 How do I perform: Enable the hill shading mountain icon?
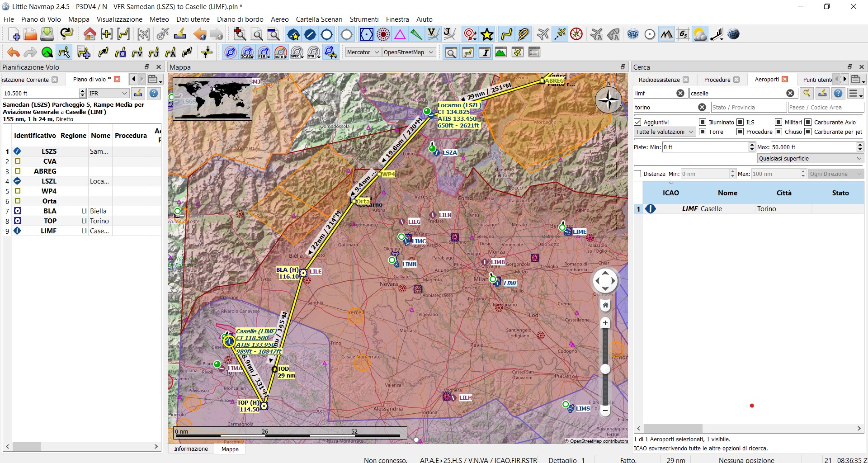pyautogui.click(x=667, y=34)
